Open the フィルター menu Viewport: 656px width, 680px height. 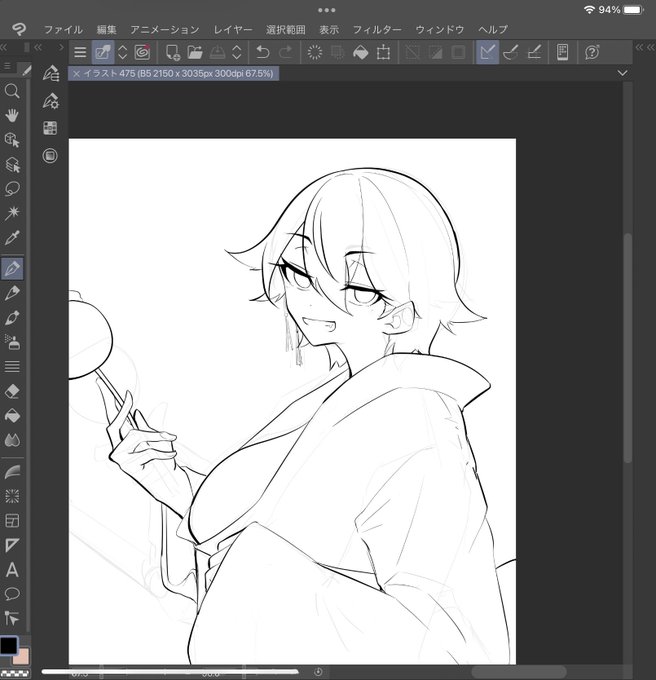[377, 29]
